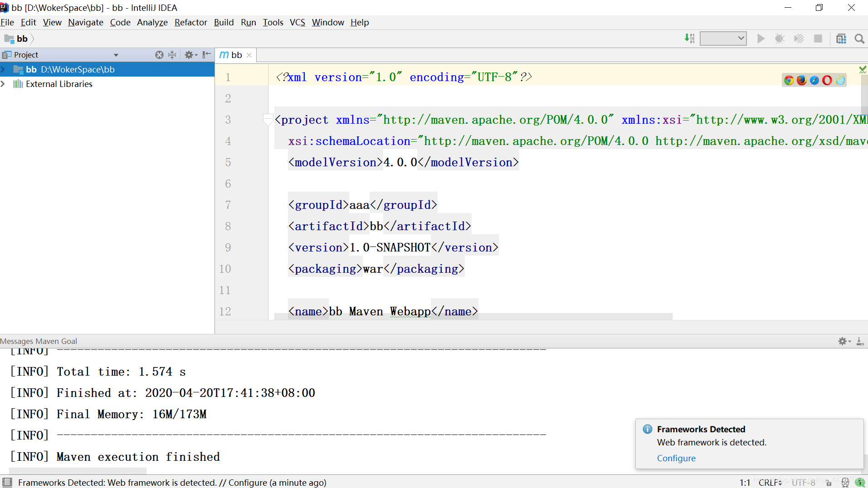
Task: Toggle the read-only lock icon
Action: pos(829,483)
